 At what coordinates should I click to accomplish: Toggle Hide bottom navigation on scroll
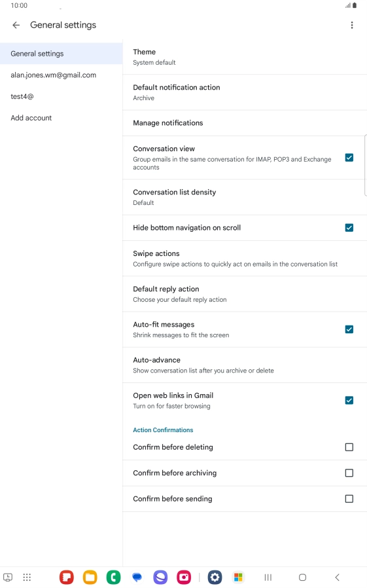349,228
